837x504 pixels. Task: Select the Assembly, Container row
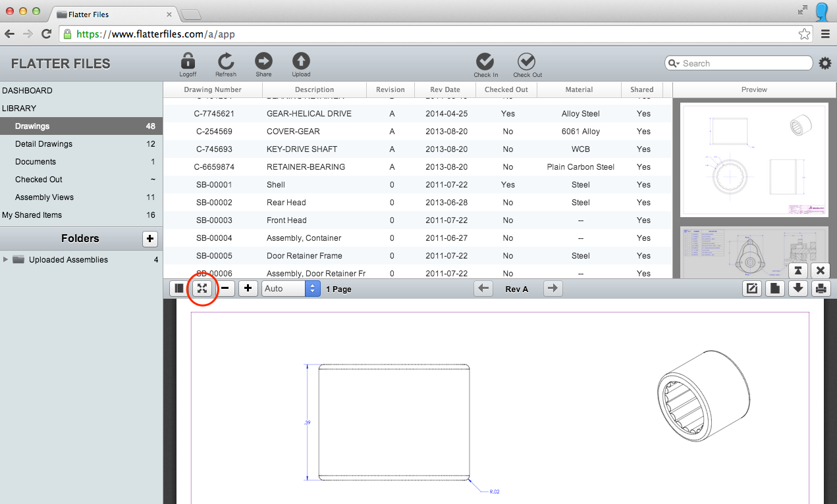pyautogui.click(x=418, y=238)
